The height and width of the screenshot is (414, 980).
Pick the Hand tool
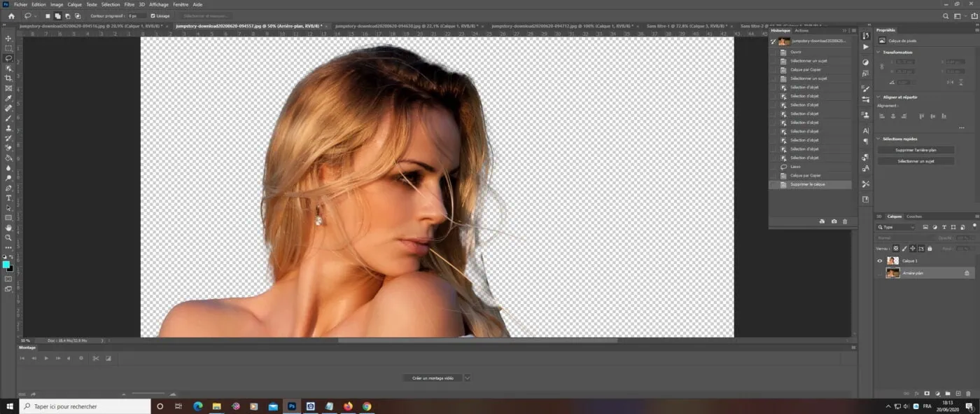pos(8,228)
